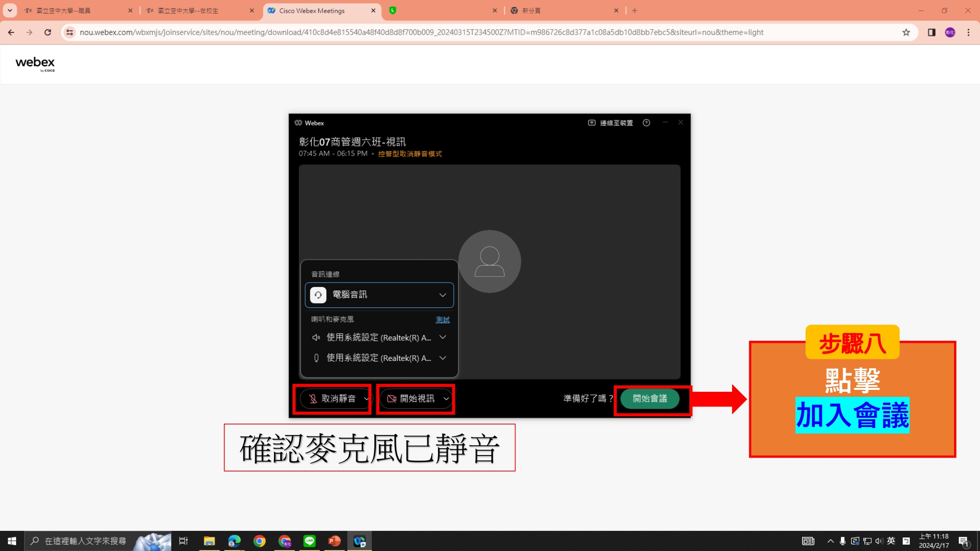The height and width of the screenshot is (551, 980).
Task: Reload the Webex page
Action: pyautogui.click(x=48, y=32)
